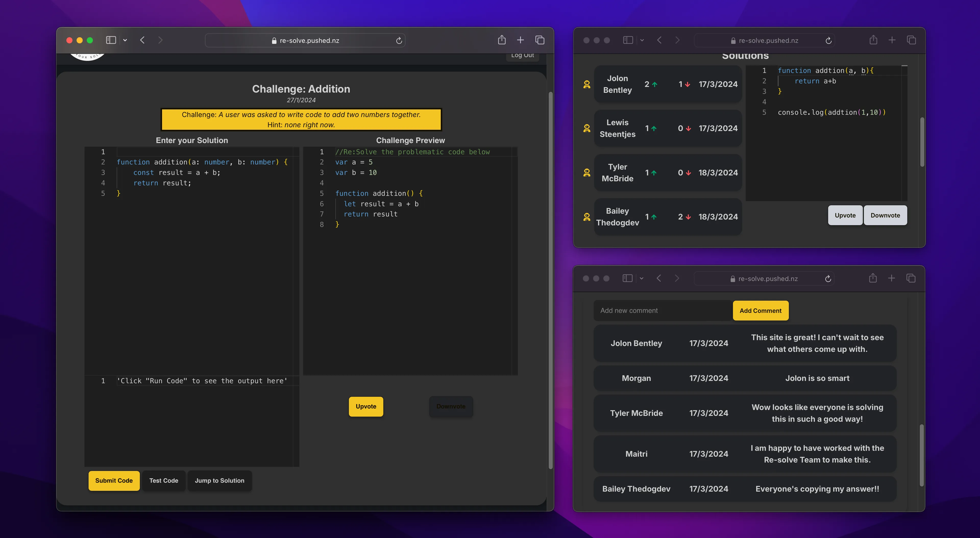Go back in the main Challenge window
The width and height of the screenshot is (980, 538).
point(142,40)
